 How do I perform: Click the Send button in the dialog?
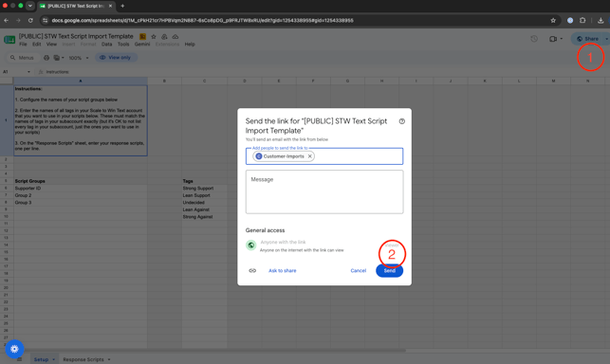pos(389,271)
